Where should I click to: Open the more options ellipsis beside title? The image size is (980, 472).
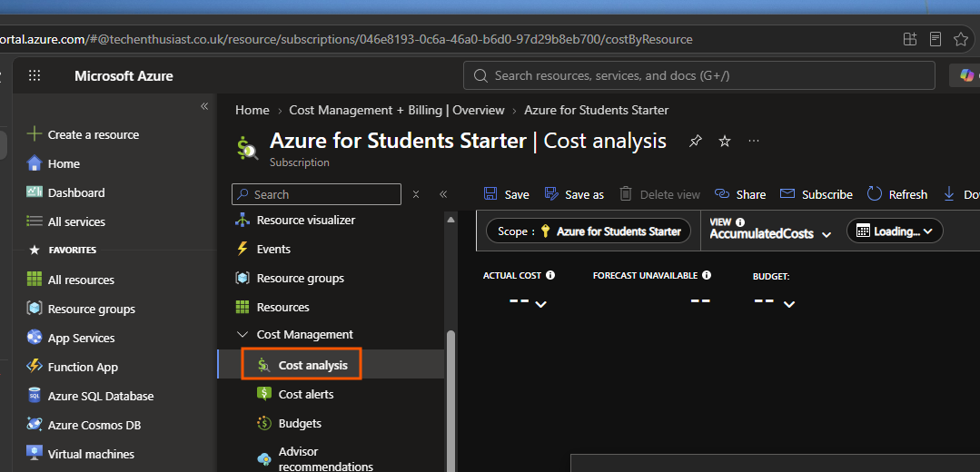pos(754,141)
